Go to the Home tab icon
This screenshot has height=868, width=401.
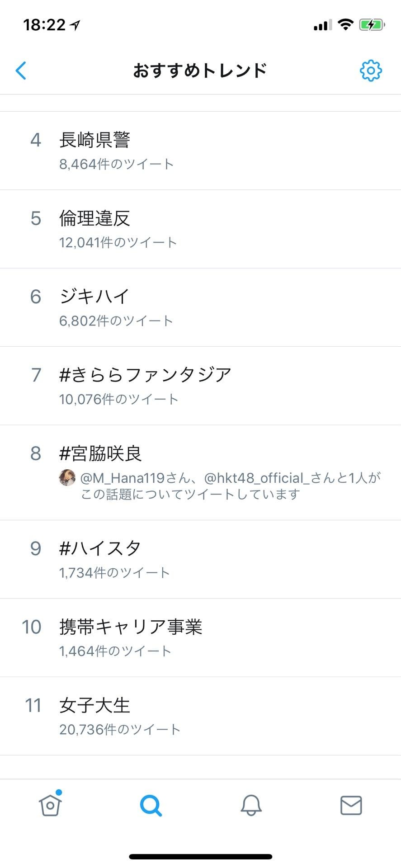coord(50,805)
